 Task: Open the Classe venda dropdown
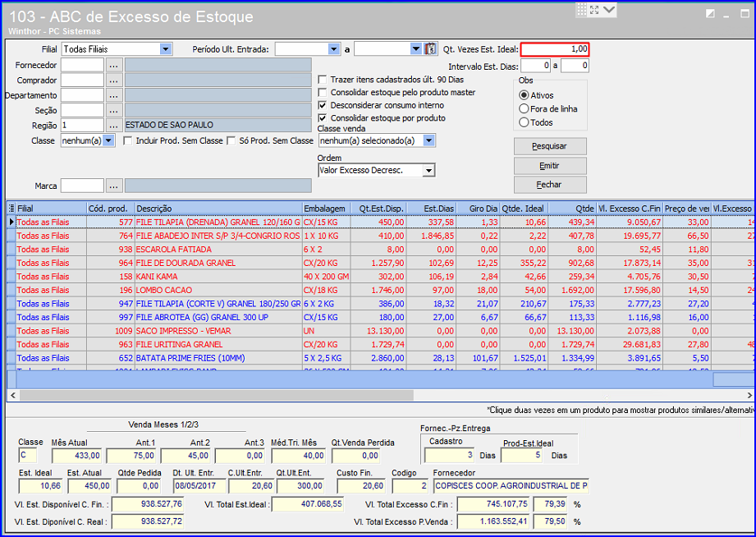(x=428, y=141)
